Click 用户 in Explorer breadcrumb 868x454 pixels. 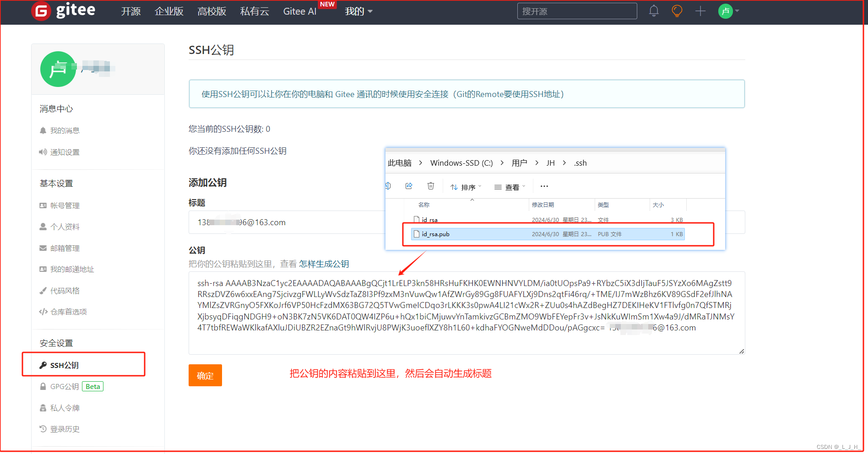click(519, 163)
